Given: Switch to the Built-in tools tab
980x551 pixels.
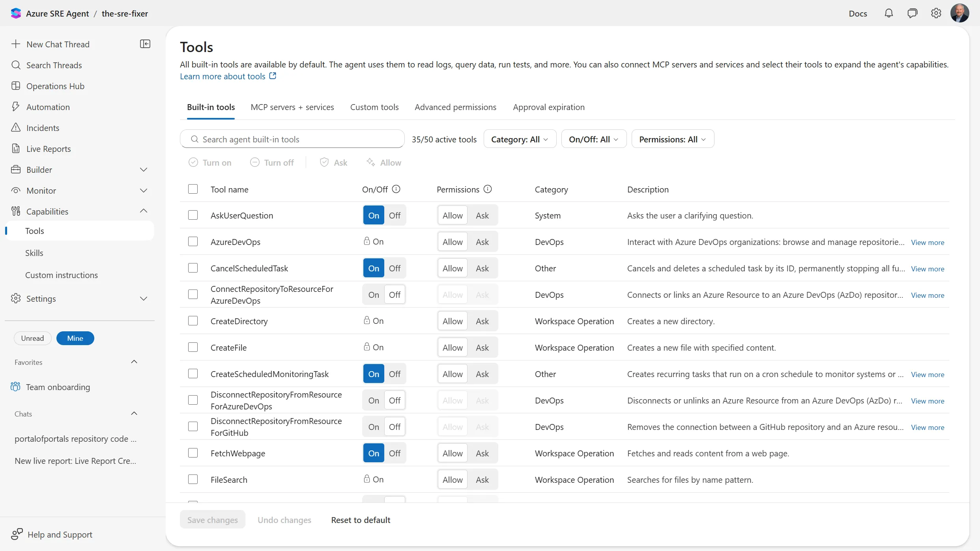Looking at the screenshot, I should (x=211, y=107).
